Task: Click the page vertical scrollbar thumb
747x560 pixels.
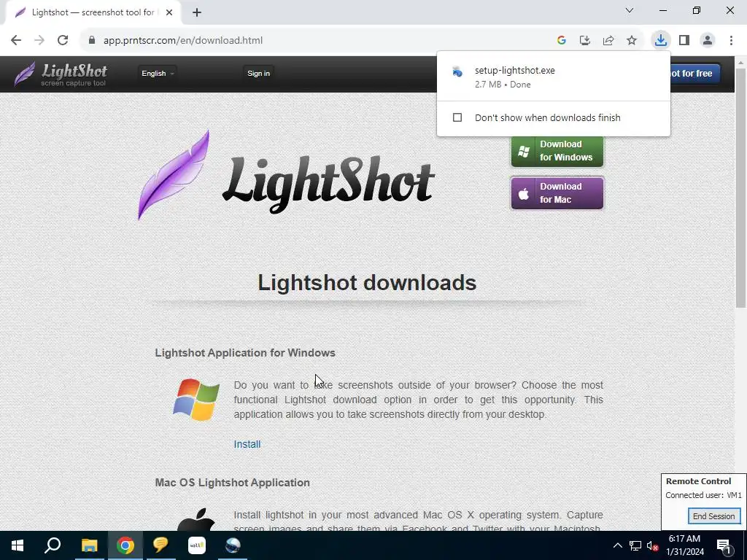Action: pyautogui.click(x=740, y=188)
